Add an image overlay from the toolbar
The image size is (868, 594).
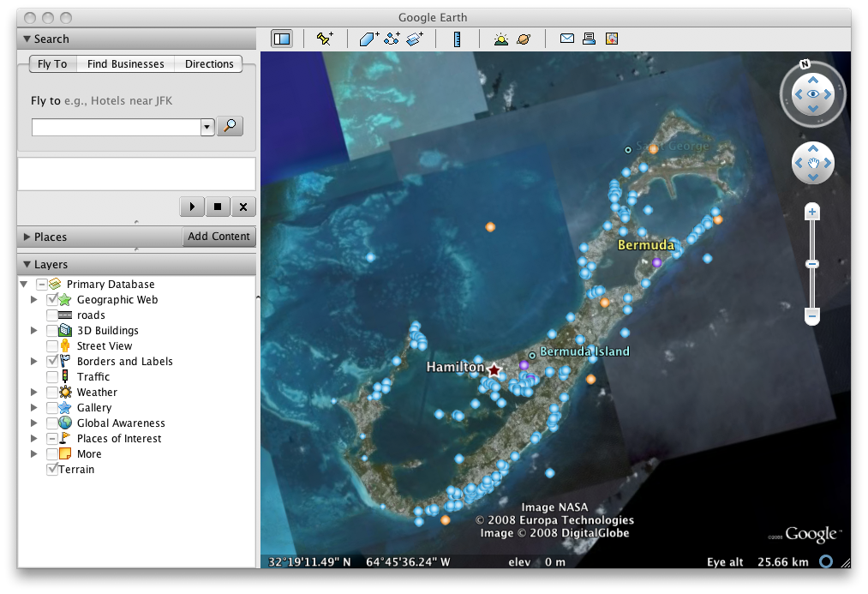(415, 39)
